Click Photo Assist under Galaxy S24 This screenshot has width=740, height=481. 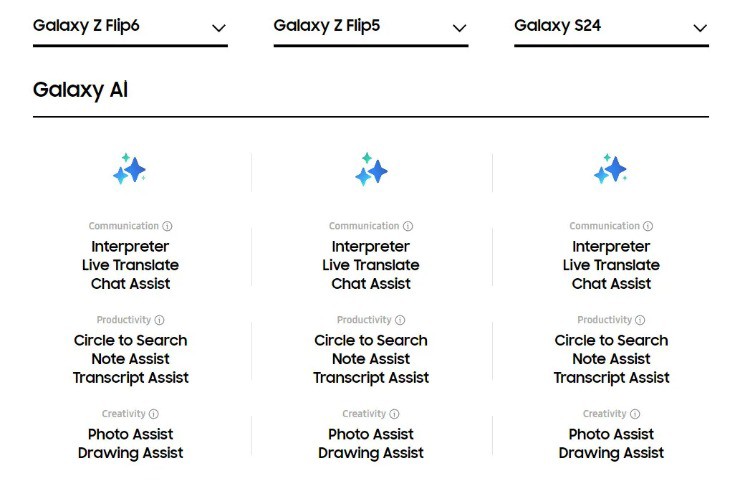[x=611, y=434]
